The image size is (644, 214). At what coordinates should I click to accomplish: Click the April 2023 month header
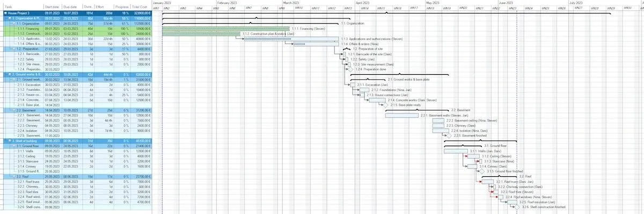(362, 3)
